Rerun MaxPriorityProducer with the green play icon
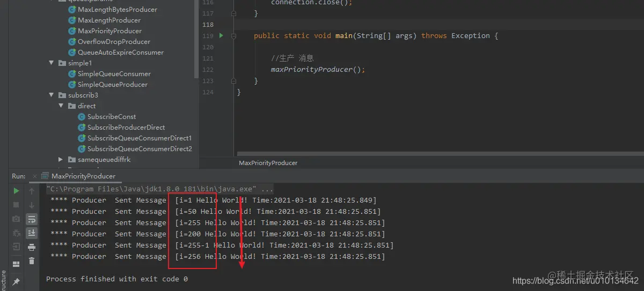Screen dimensions: 644x291 [16, 191]
